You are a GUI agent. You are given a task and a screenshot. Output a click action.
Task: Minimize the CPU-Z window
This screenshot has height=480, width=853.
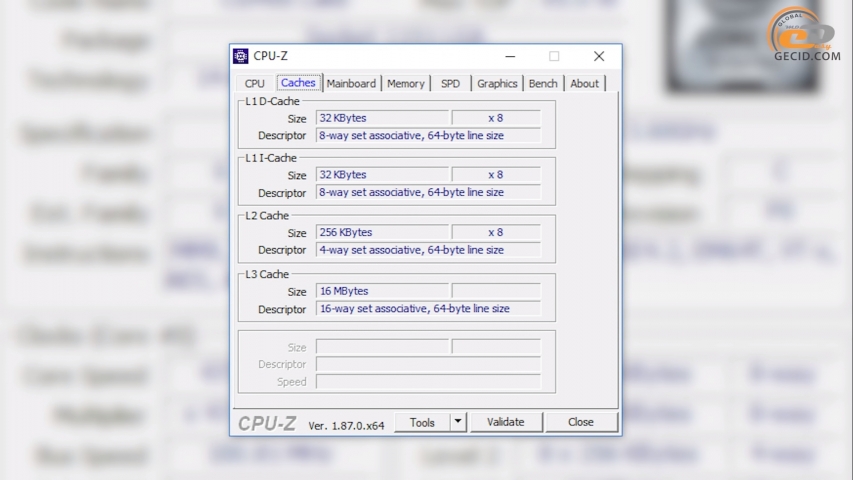tap(510, 56)
